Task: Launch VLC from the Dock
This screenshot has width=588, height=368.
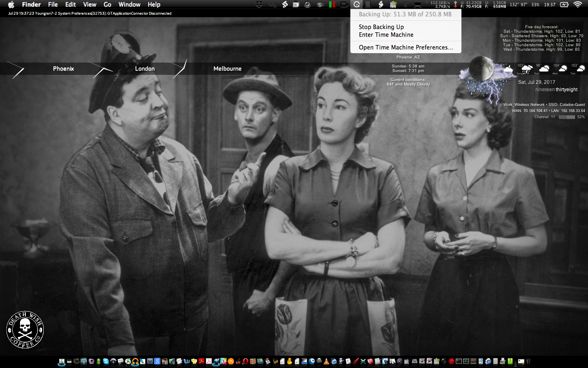Action: pos(326,361)
